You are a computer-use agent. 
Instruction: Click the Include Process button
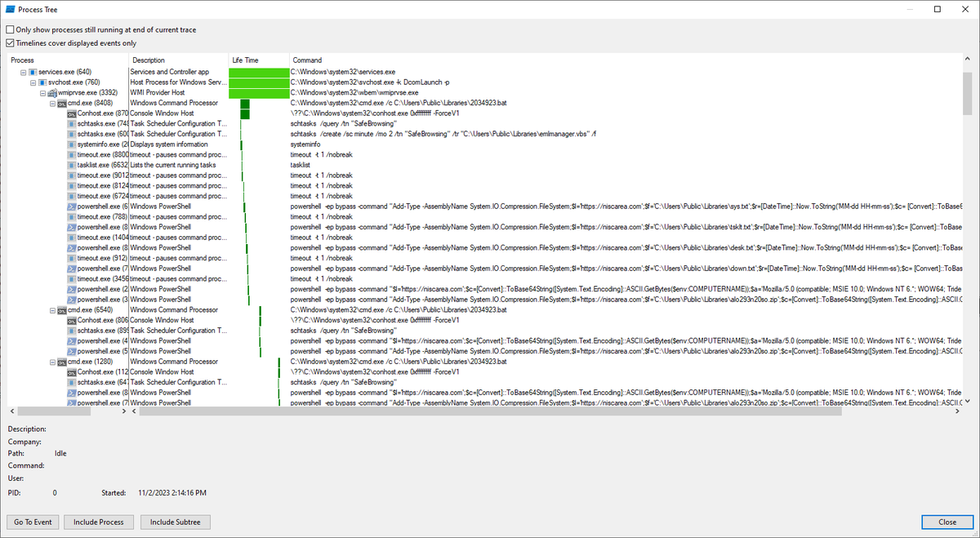pos(99,522)
